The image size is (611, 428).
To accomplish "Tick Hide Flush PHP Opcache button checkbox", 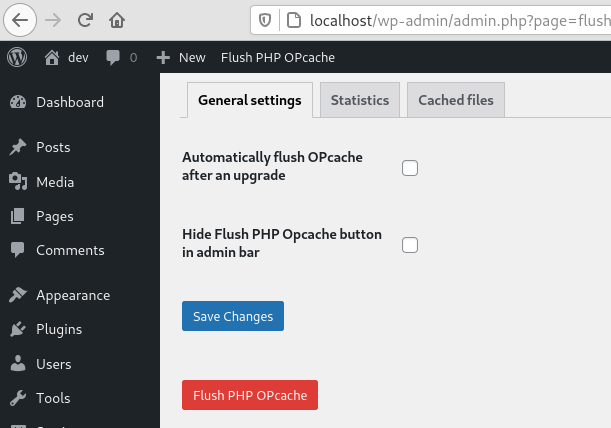I will pos(410,245).
